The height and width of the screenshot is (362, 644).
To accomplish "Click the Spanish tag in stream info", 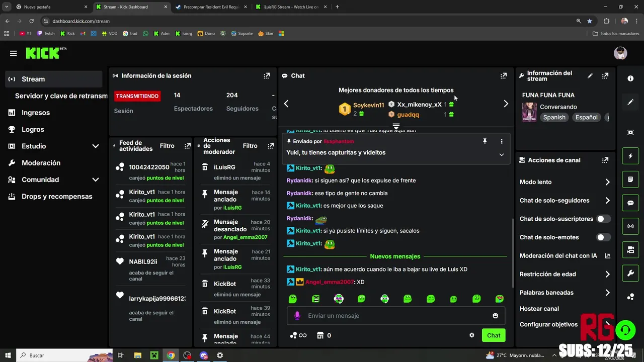I will tap(554, 117).
